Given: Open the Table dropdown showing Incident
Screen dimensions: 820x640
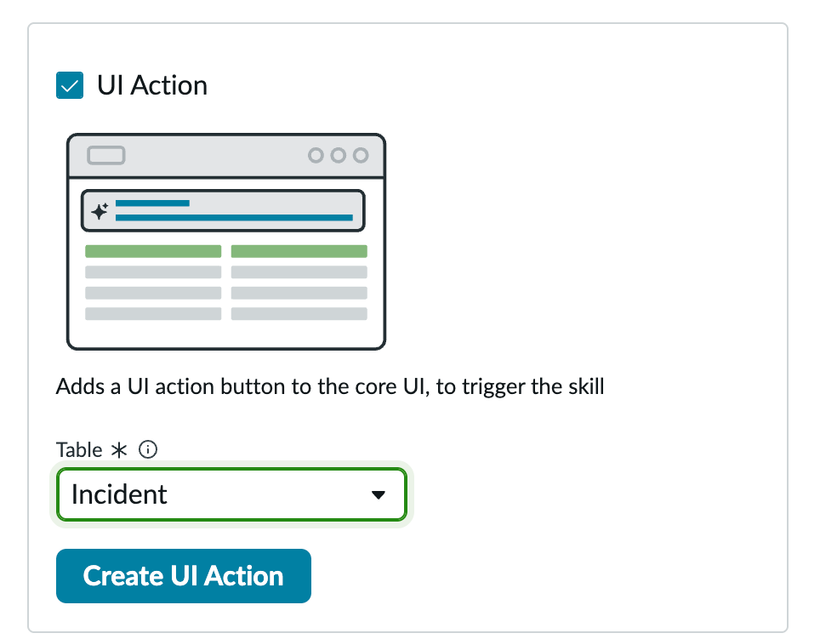Looking at the screenshot, I should pos(231,494).
